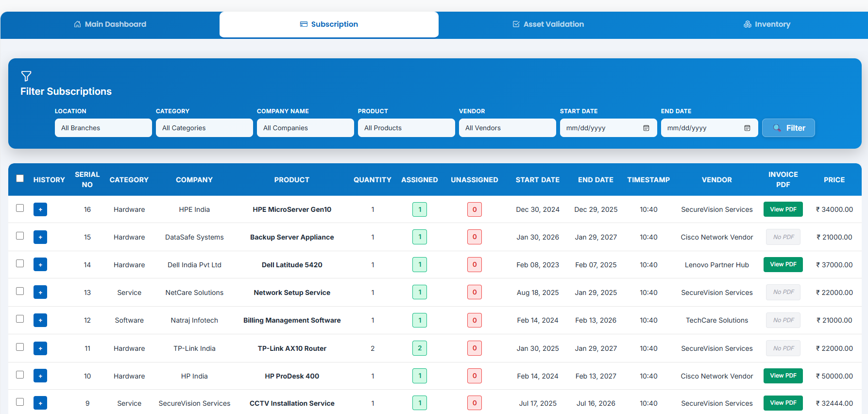Image resolution: width=868 pixels, height=414 pixels.
Task: View PDF invoice for HPE MicroServer Gen10
Action: (783, 209)
